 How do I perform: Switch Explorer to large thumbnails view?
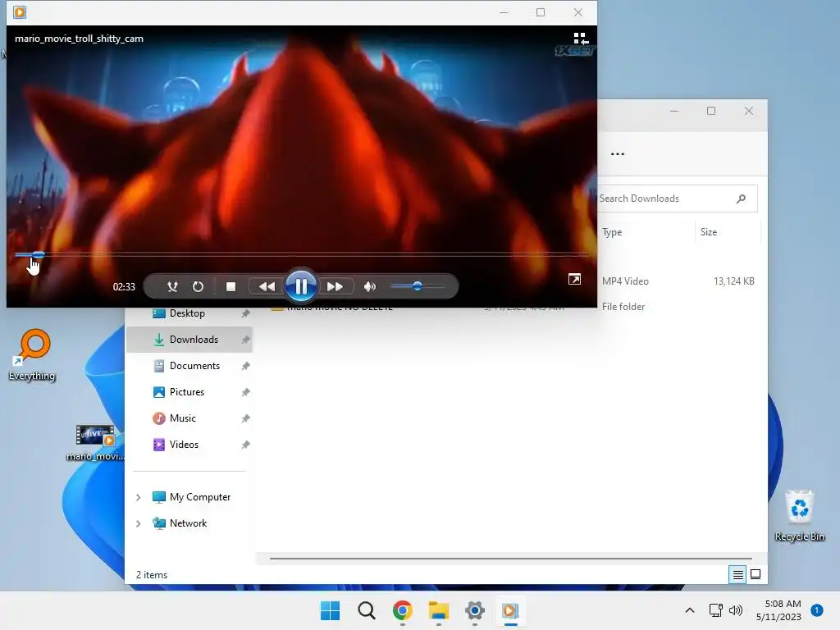pos(756,575)
